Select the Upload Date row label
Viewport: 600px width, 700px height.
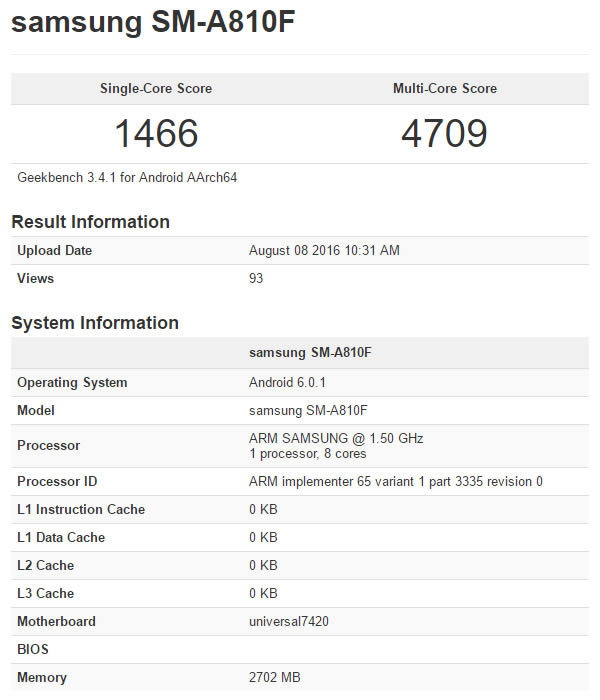(54, 250)
